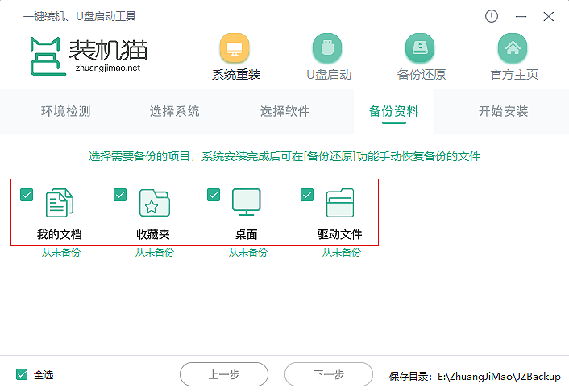The width and height of the screenshot is (569, 392).
Task: Click the 下一步 next button
Action: [x=329, y=374]
